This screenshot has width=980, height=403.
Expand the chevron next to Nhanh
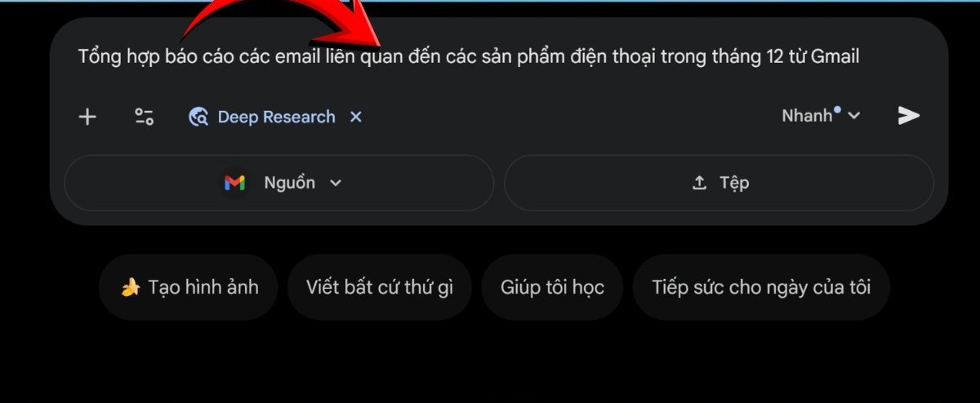(x=853, y=116)
